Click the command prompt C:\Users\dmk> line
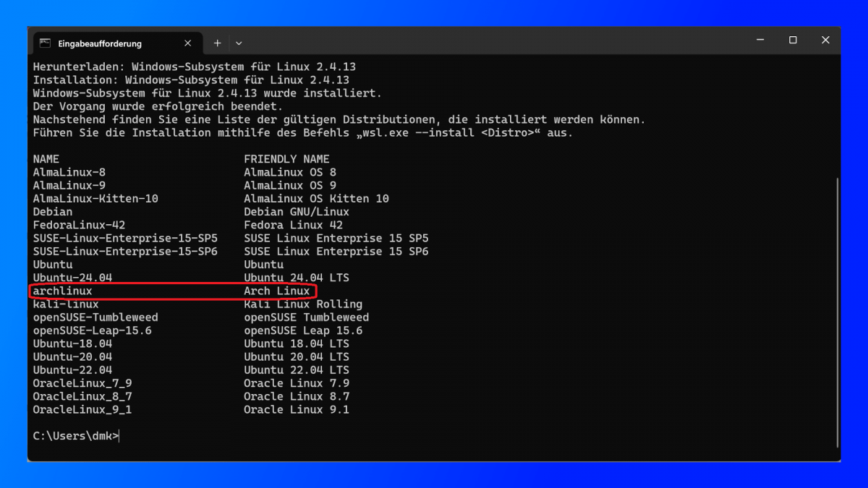This screenshot has width=868, height=488. click(76, 436)
